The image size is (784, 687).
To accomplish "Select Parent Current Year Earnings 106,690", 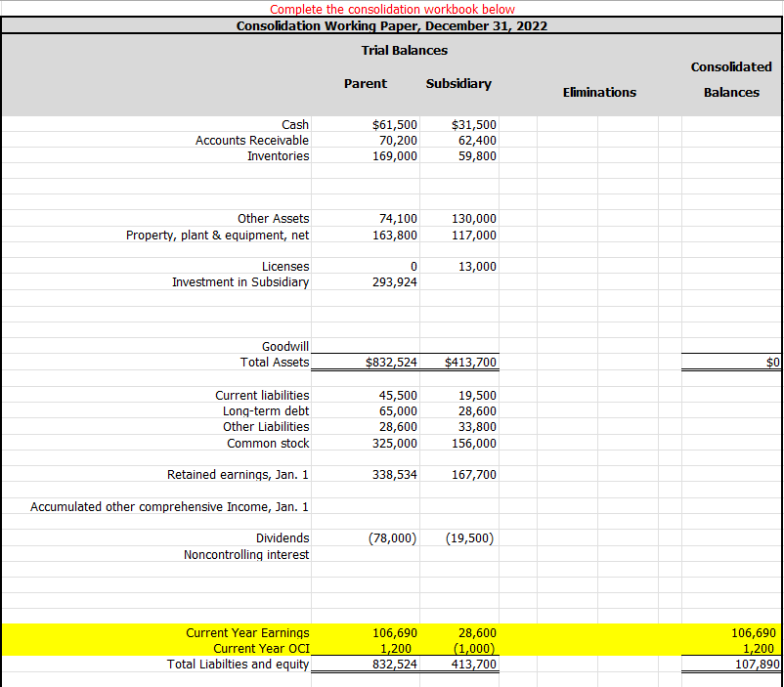I will tap(395, 633).
